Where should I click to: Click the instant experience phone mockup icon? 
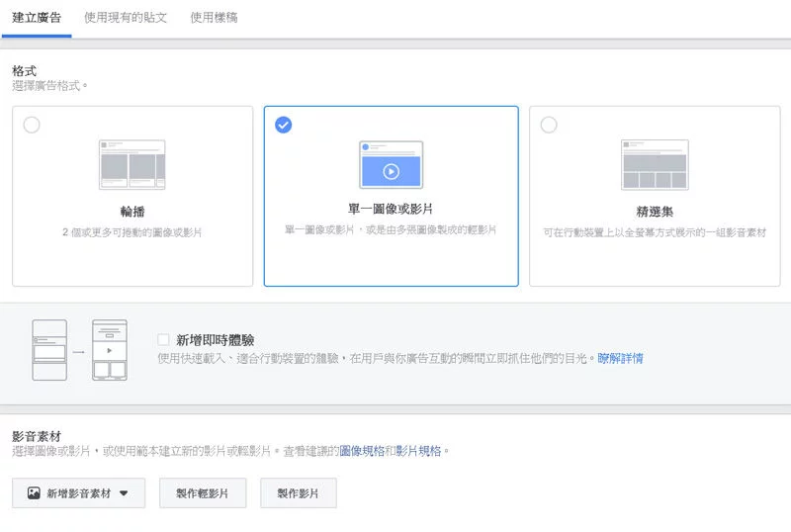(x=80, y=350)
